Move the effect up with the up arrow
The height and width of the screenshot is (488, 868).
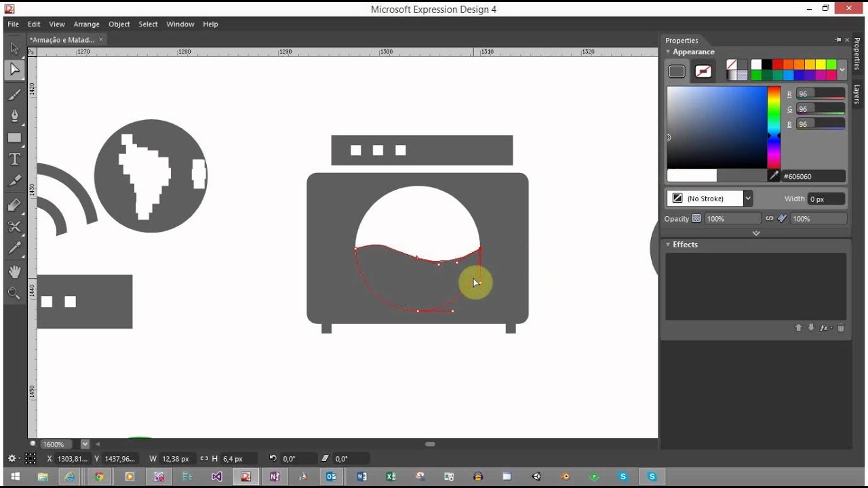[x=799, y=328]
